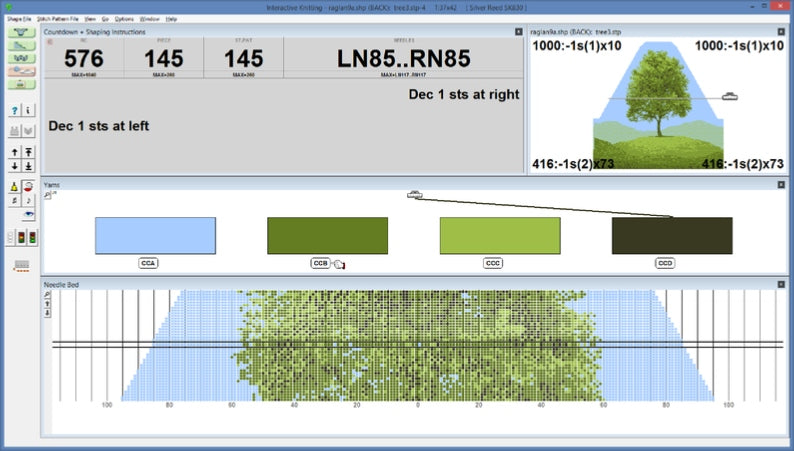Click the CCA yarn label button
Viewport: 794px width, 451px height.
(x=148, y=263)
